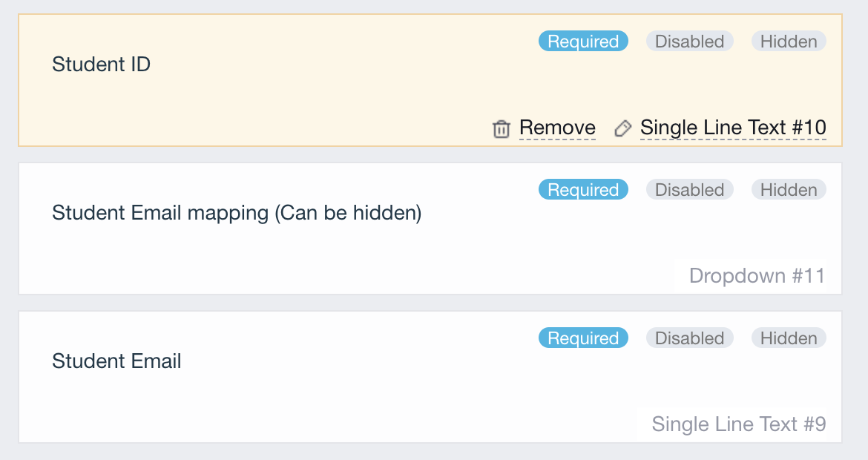
Task: Click the trash icon beside Remove
Action: [x=502, y=129]
